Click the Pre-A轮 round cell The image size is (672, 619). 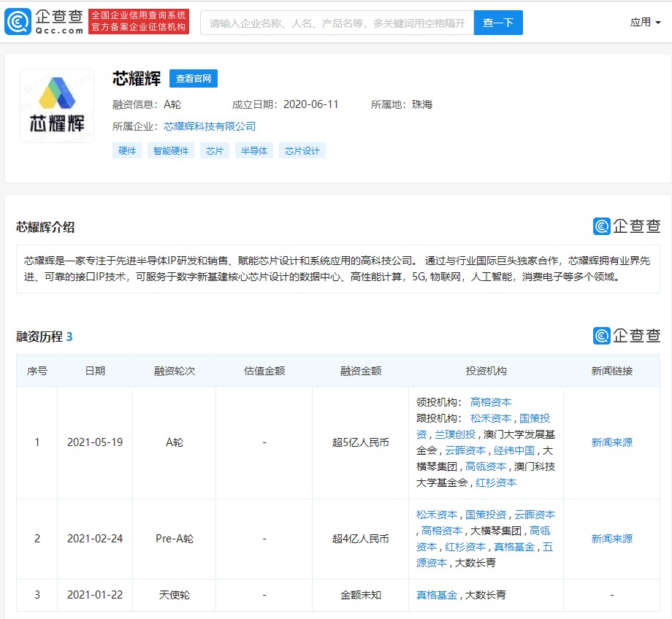pos(175,539)
